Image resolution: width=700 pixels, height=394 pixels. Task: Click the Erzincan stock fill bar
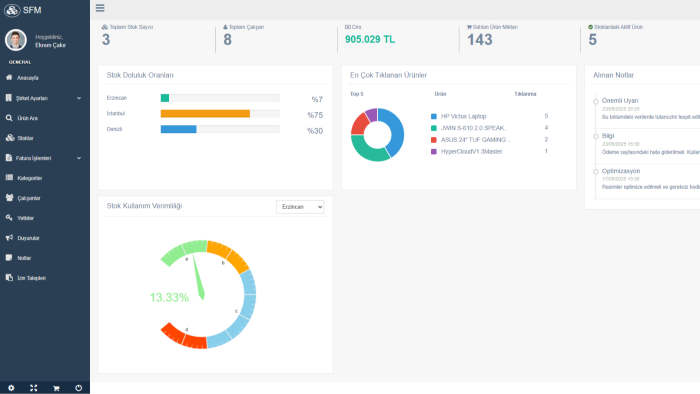[x=165, y=98]
